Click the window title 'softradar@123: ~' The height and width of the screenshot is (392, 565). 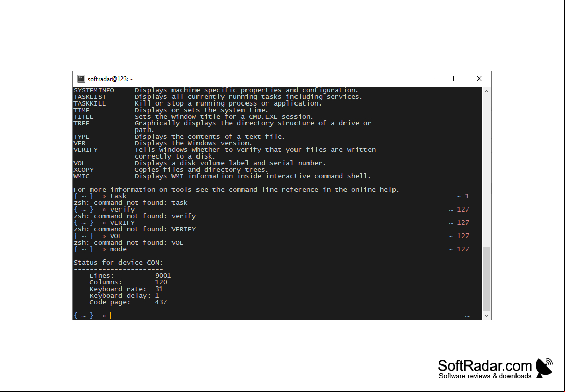[111, 79]
